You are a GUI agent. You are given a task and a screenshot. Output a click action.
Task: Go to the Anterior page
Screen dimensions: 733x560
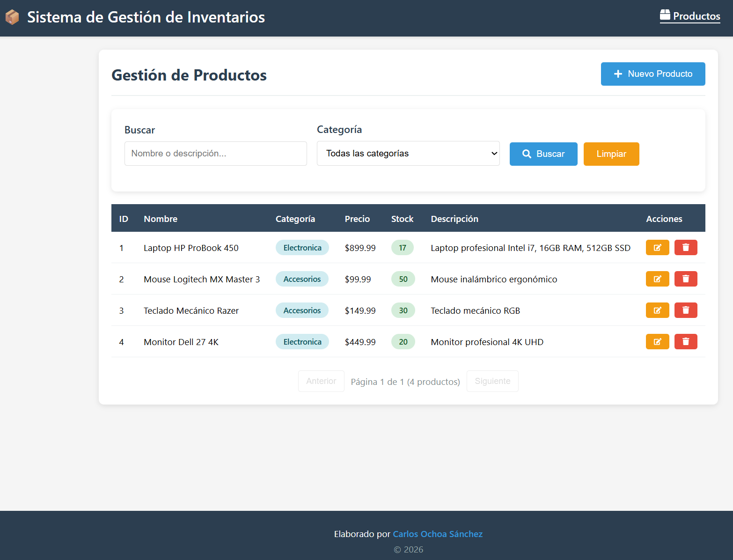[321, 381]
